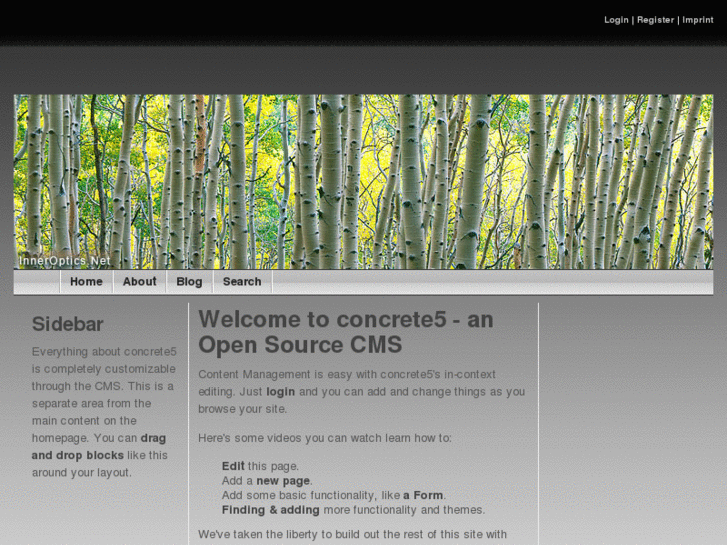
Task: Click the 'InnerOptics.Net' caption on banner
Action: (x=64, y=261)
